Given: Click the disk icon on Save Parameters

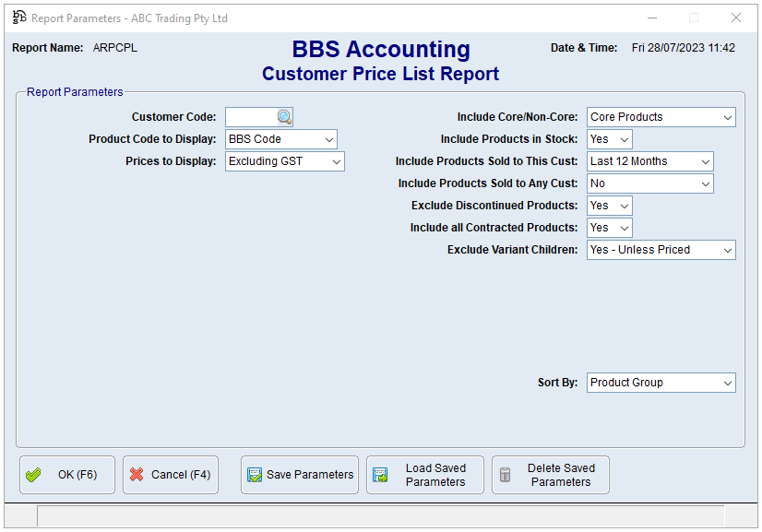Looking at the screenshot, I should coord(254,474).
